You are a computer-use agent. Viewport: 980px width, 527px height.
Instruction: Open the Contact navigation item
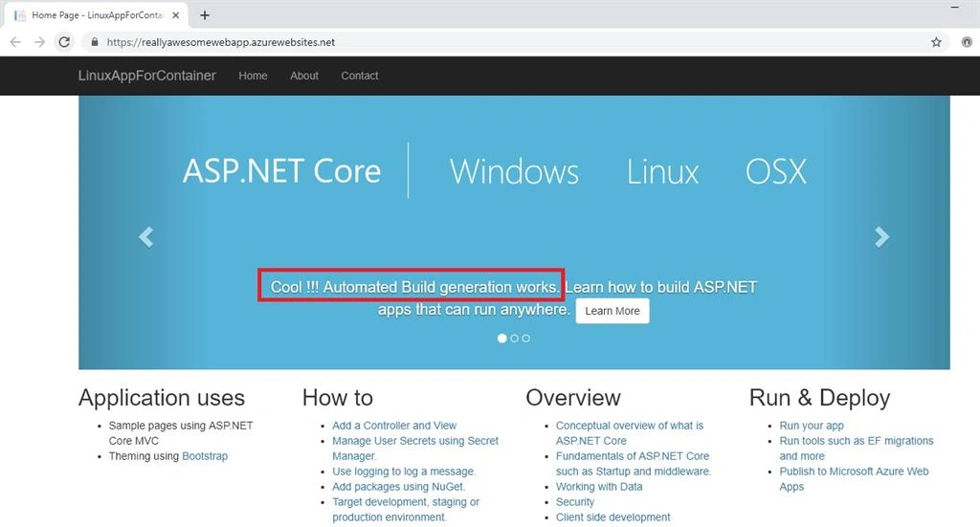360,76
